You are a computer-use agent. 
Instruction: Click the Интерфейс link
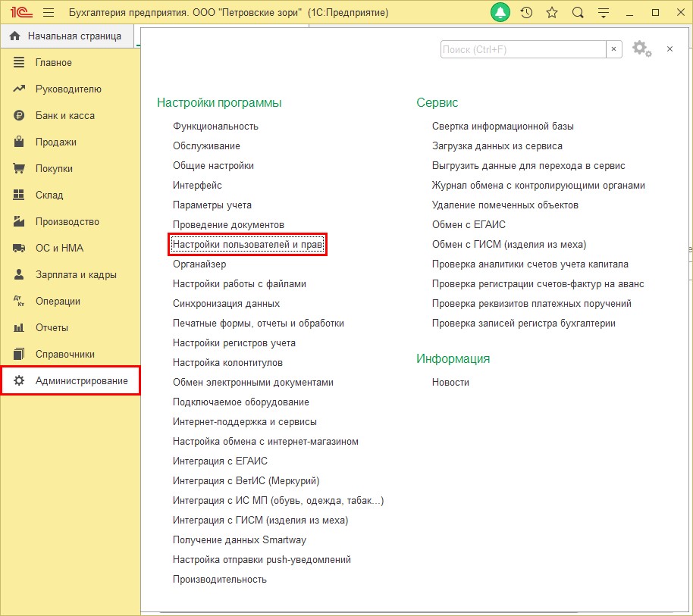point(197,186)
